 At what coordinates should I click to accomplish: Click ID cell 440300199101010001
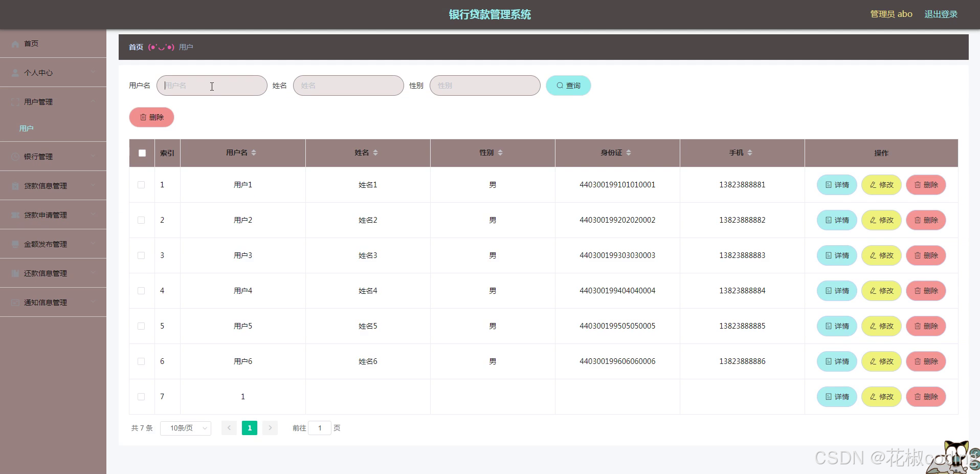click(x=617, y=185)
